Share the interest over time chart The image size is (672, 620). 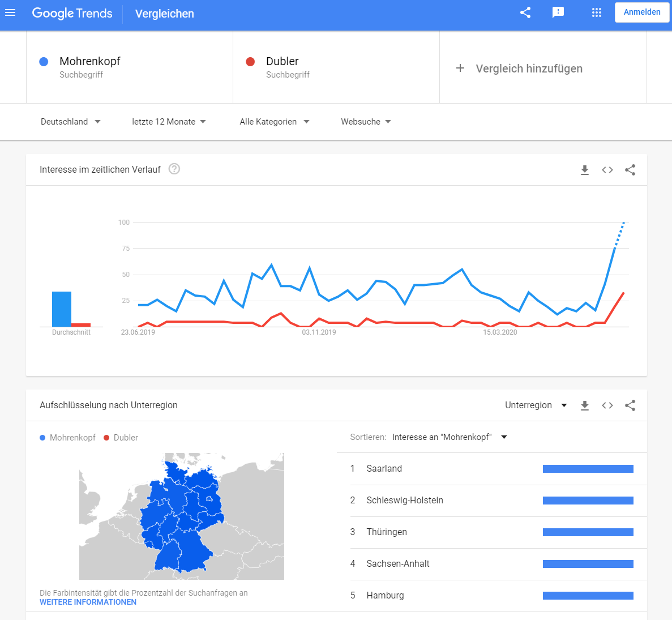[x=630, y=170]
